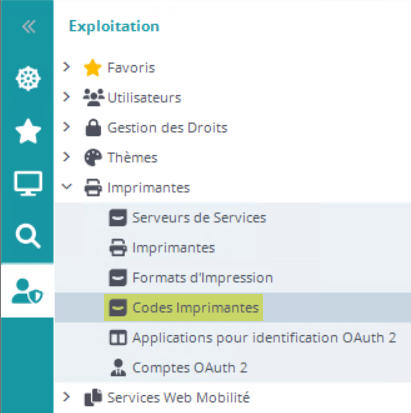Open the magnifying glass search icon
411x413 pixels.
click(x=28, y=236)
